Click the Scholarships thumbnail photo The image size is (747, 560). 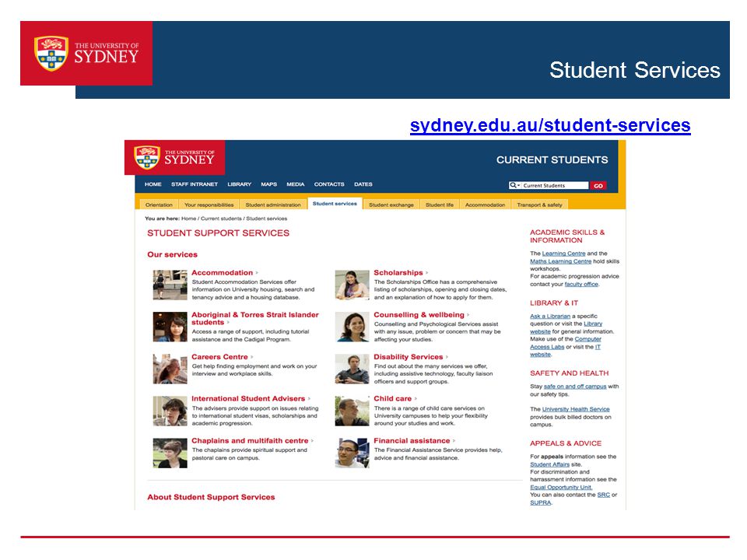352,285
